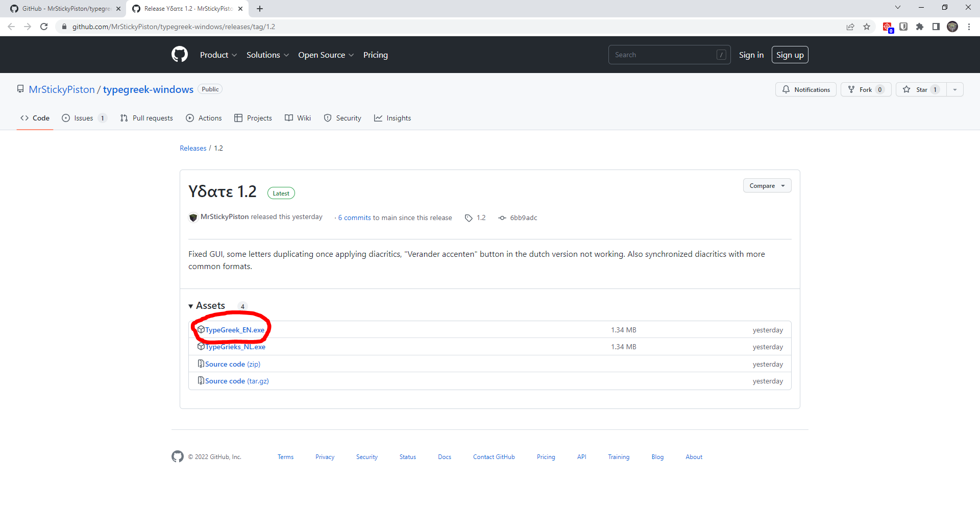
Task: Click the Sign up button
Action: coord(790,55)
